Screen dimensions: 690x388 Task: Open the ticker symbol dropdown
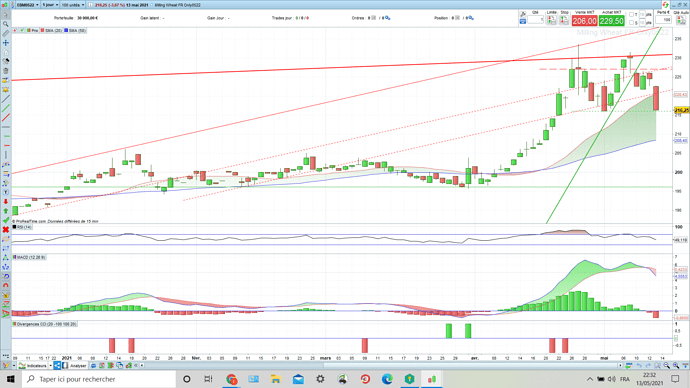(27, 5)
